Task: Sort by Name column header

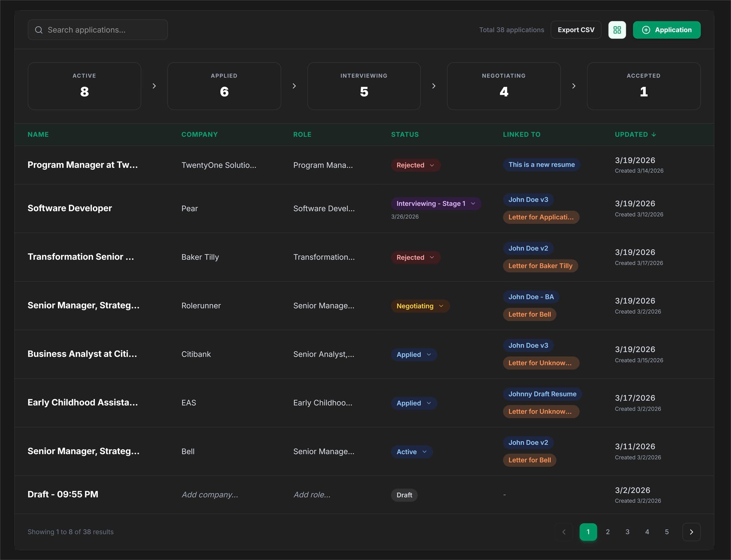Action: (38, 134)
